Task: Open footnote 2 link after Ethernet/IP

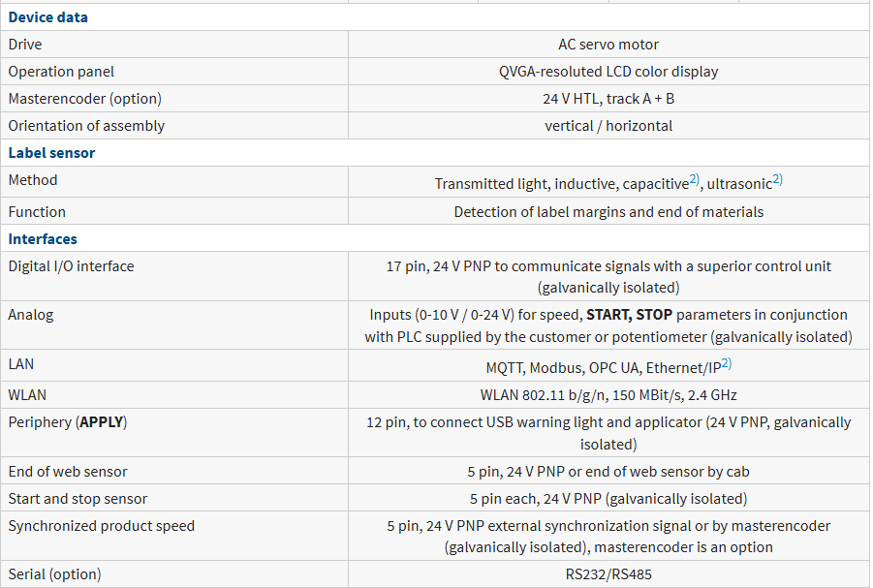Action: pos(726,364)
